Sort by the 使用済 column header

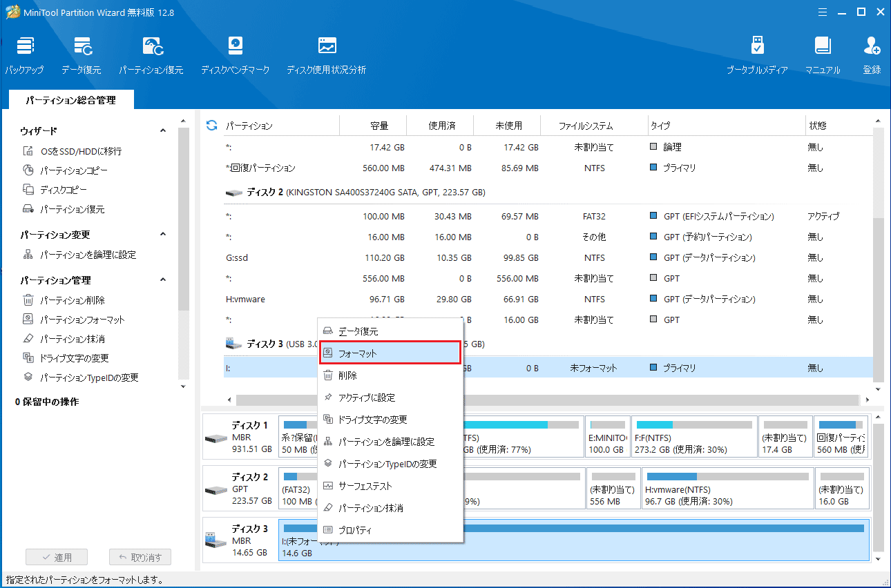[441, 126]
